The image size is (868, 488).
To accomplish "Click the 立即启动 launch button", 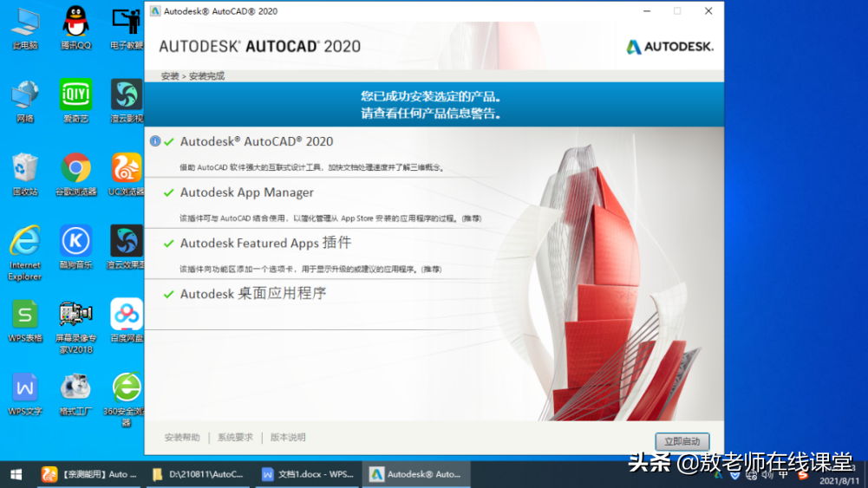I will [682, 441].
